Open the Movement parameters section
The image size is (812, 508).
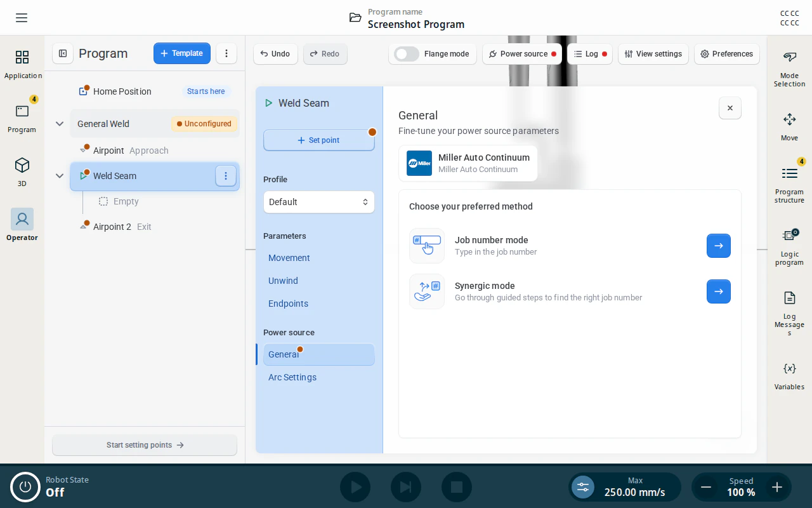(x=289, y=258)
